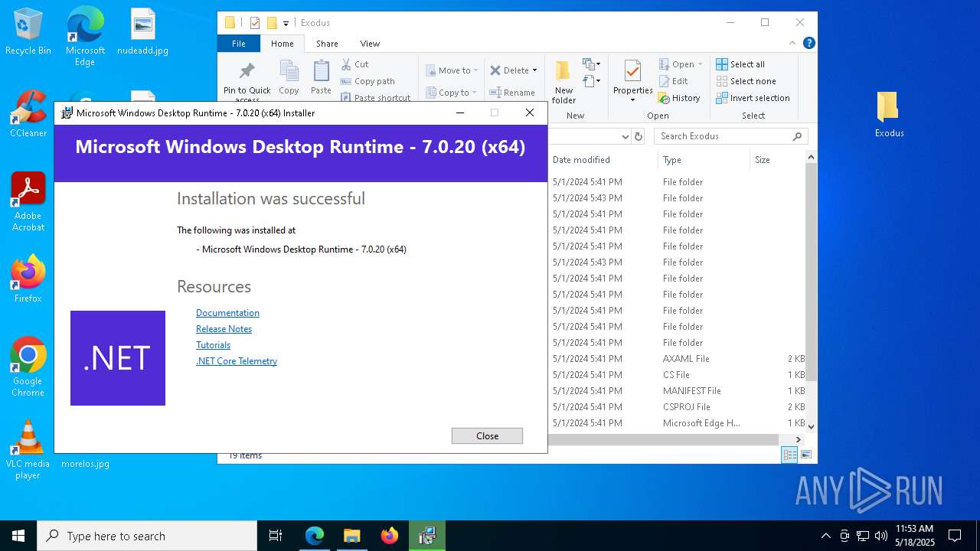Click Paste shortcut in the ribbon
This screenshot has height=551, width=980.
coord(375,98)
